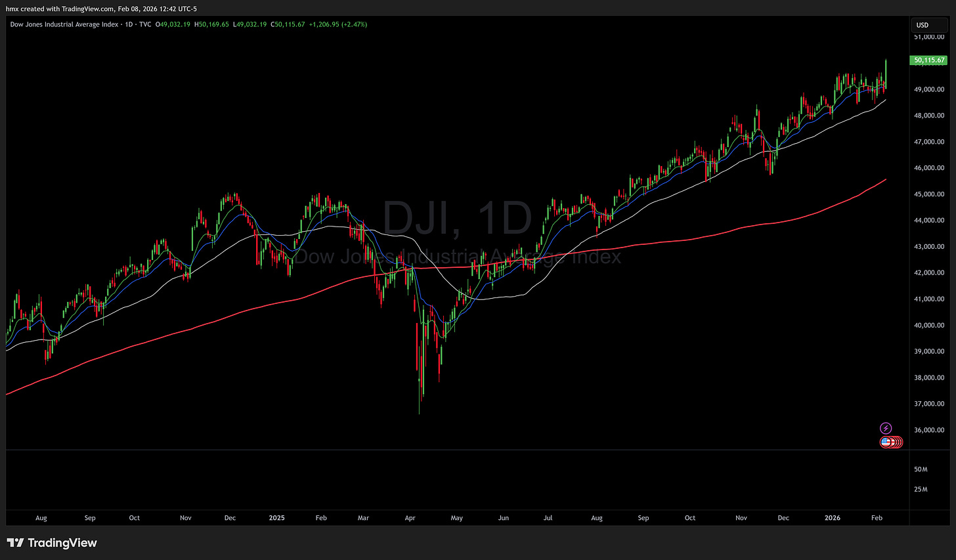Click the close value C50,115.67

coord(288,24)
